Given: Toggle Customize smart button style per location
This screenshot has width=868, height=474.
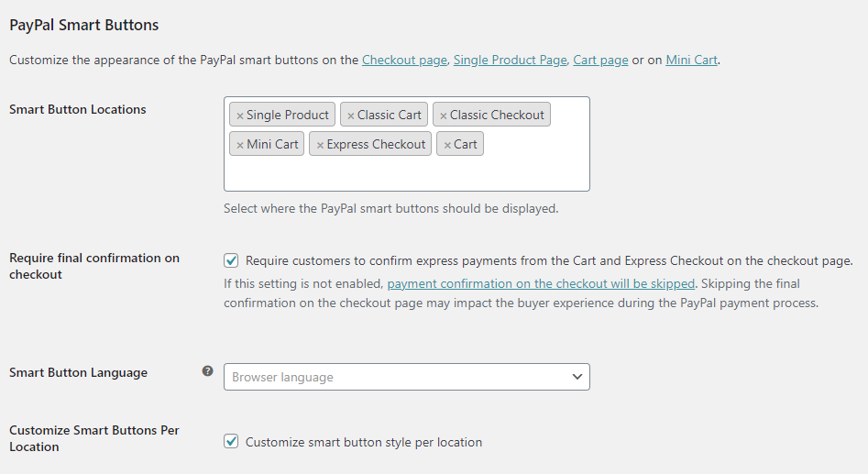Looking at the screenshot, I should (231, 442).
